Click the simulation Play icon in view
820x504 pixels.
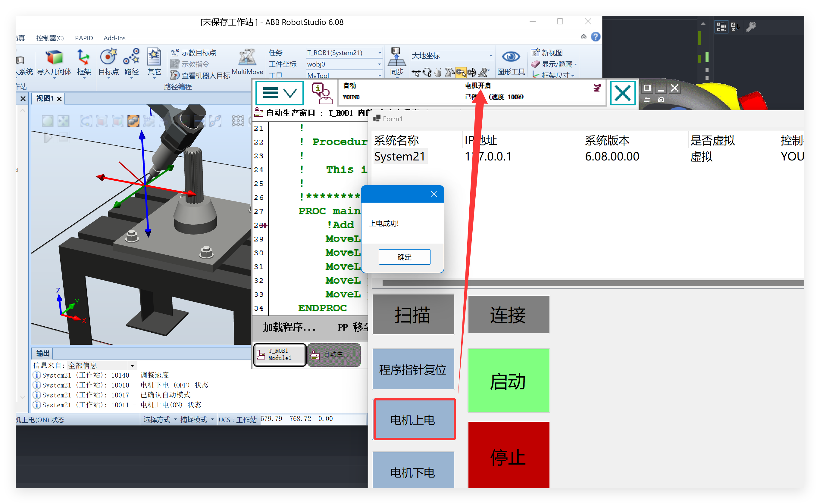tap(48, 137)
